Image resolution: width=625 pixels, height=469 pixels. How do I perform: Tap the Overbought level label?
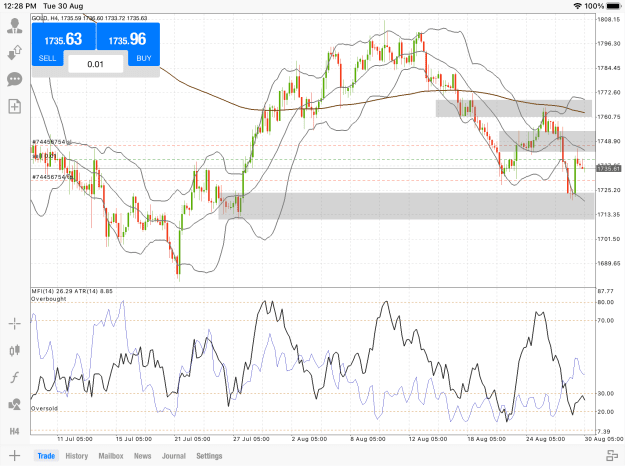coord(49,299)
